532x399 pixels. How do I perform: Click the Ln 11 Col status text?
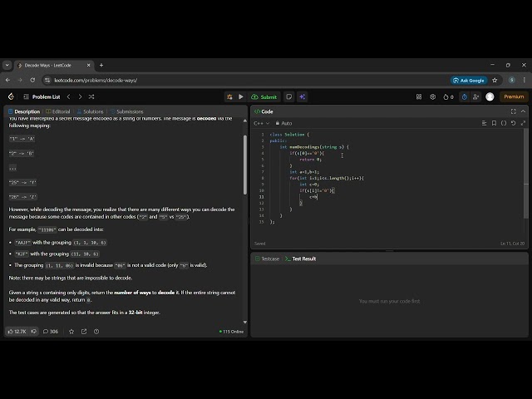[x=512, y=244]
